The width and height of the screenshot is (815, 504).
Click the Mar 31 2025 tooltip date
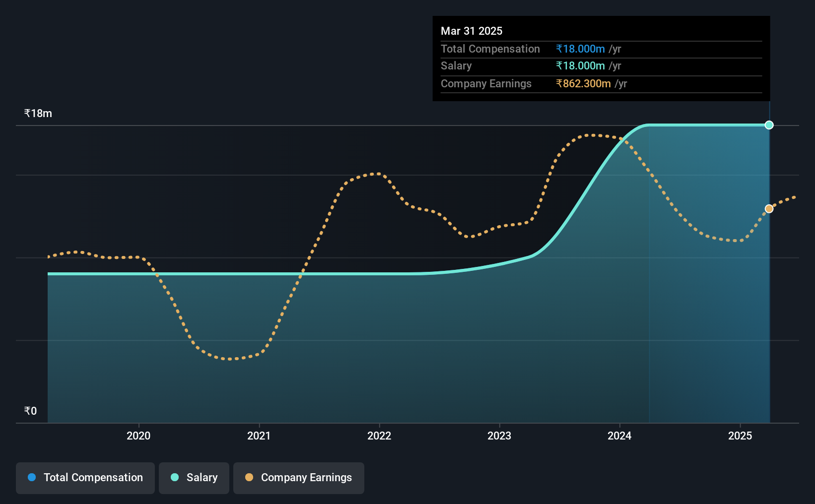[472, 31]
